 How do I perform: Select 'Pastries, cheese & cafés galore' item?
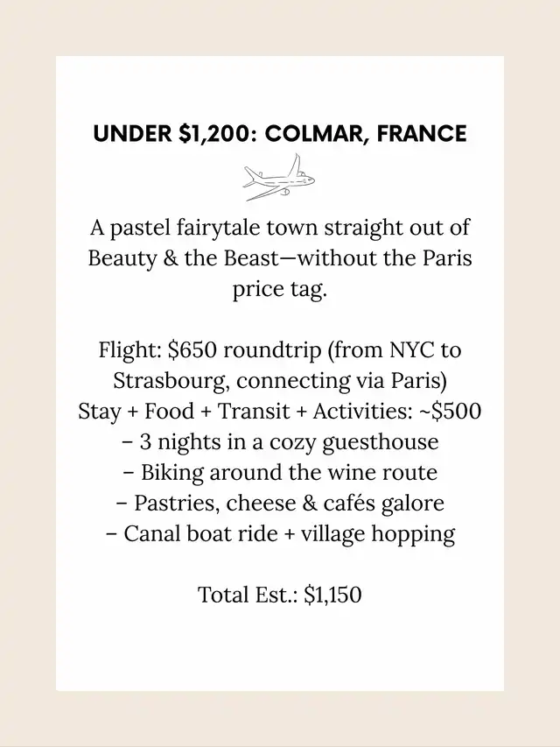[x=280, y=503]
